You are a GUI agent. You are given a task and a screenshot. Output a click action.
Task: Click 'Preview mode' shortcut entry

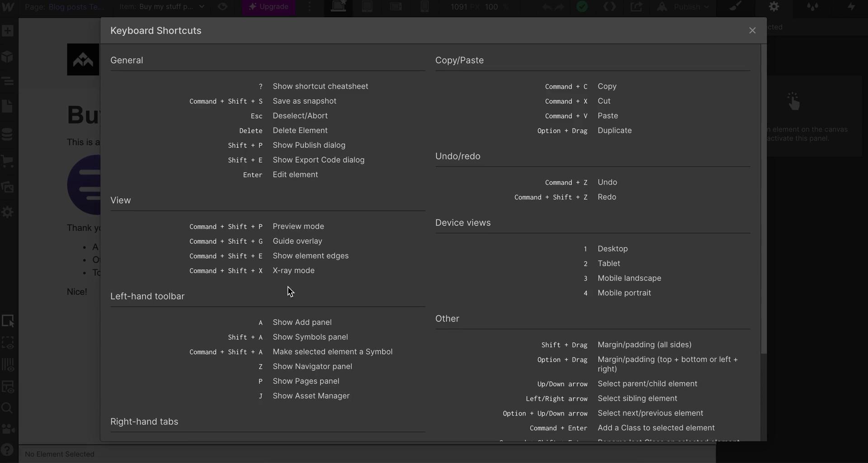tap(298, 227)
